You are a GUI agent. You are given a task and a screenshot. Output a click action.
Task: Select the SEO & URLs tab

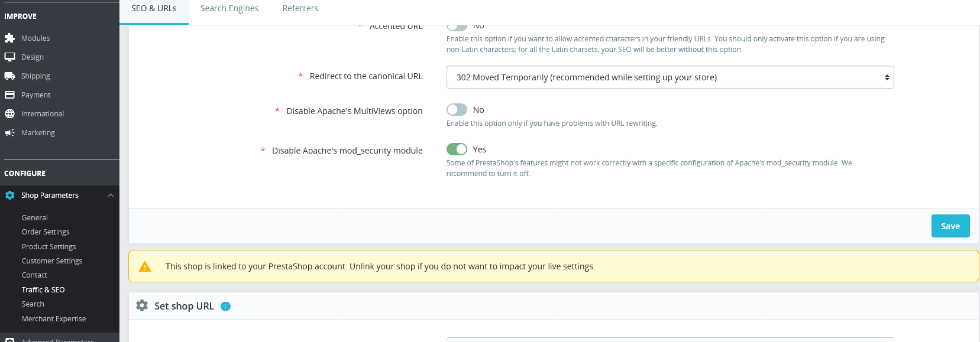(154, 8)
